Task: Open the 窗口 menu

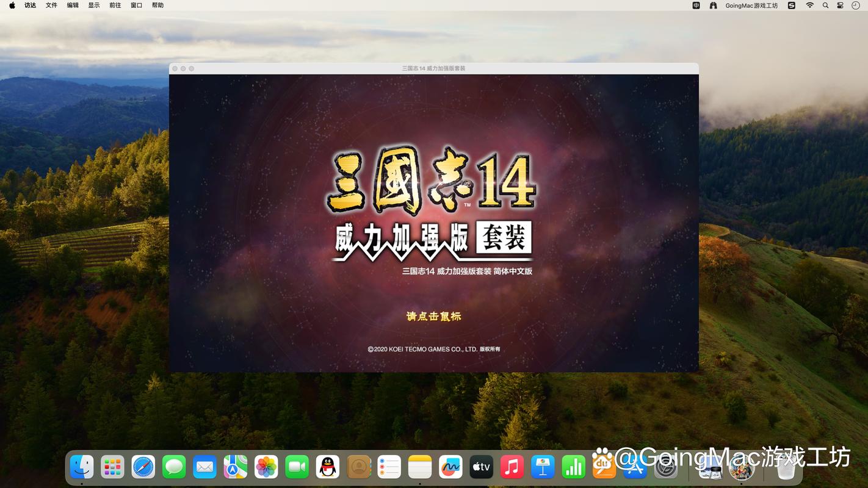Action: click(136, 5)
